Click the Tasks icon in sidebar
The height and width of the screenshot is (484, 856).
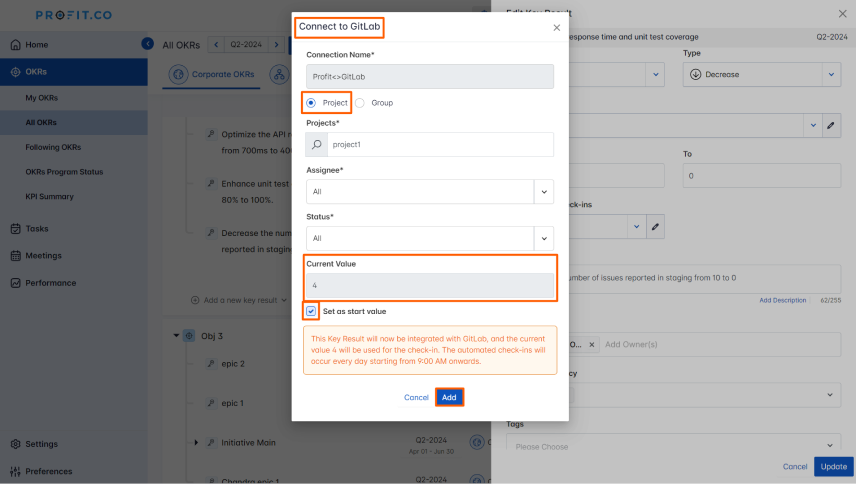[15, 229]
